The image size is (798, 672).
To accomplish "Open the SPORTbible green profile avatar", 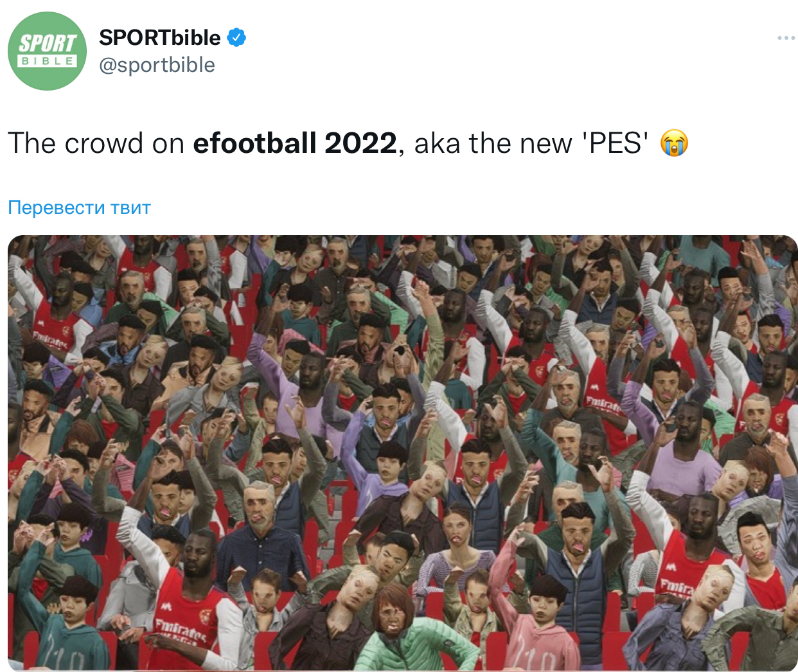I will click(47, 51).
